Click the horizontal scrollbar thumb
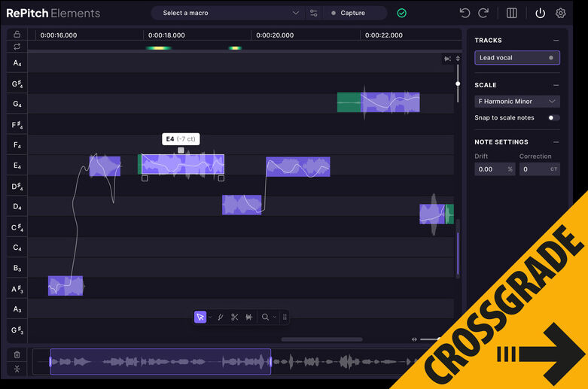 321,339
